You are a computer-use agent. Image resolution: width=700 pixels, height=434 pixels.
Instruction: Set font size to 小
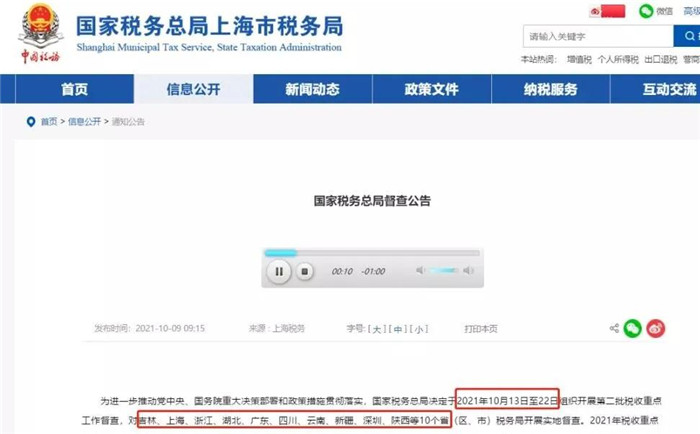(418, 329)
